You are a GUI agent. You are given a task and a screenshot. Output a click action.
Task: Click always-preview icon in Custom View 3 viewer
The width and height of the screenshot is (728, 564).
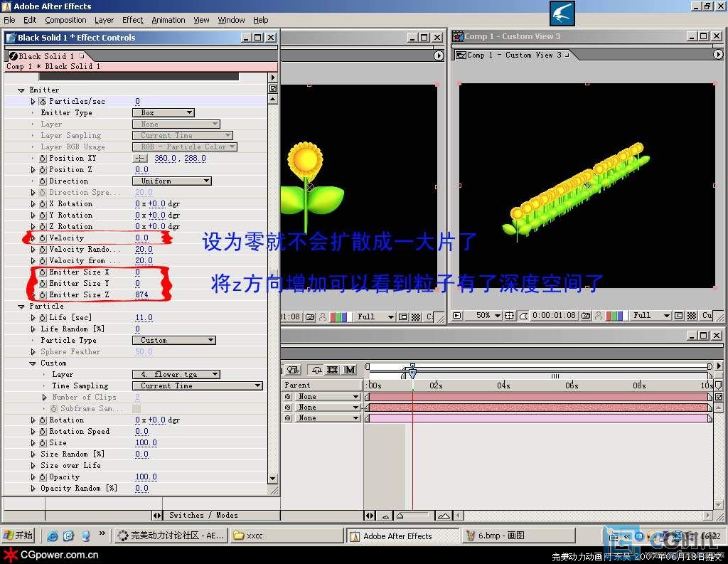(457, 316)
